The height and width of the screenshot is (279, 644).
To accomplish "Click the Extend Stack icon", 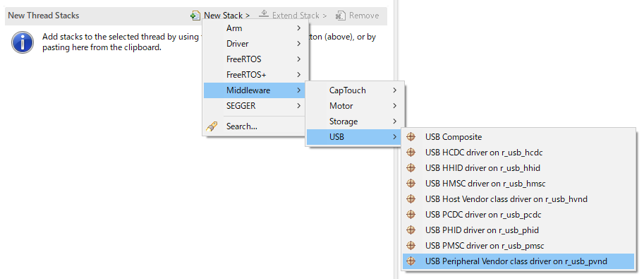I will point(263,14).
